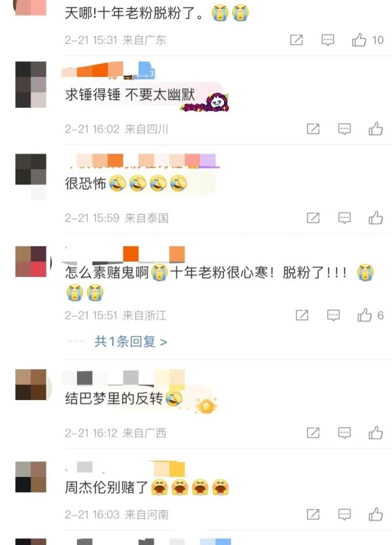Reply to the 很恐怖 comment

(344, 218)
